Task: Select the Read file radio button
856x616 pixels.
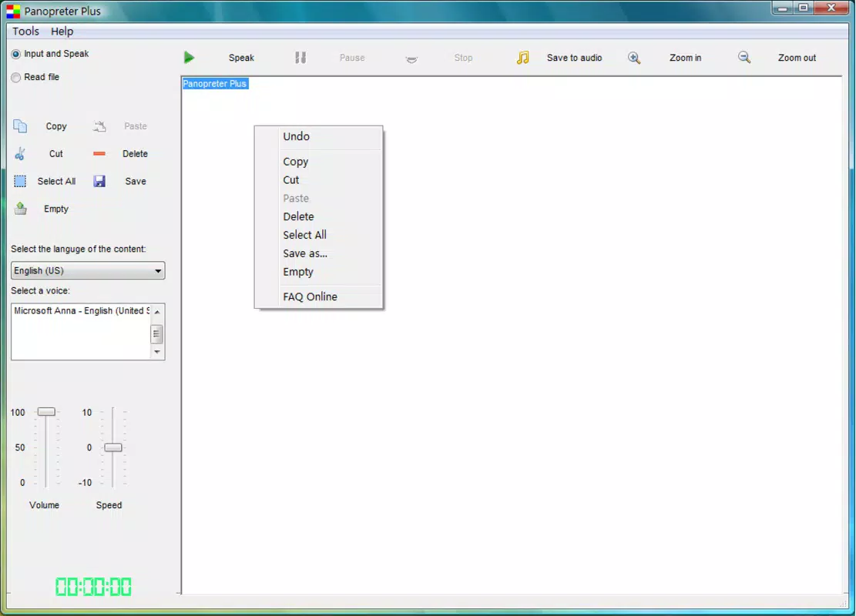Action: point(16,78)
